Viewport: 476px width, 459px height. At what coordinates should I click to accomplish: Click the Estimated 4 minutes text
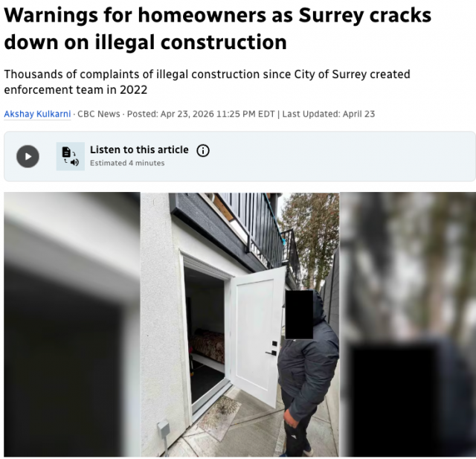[x=127, y=163]
